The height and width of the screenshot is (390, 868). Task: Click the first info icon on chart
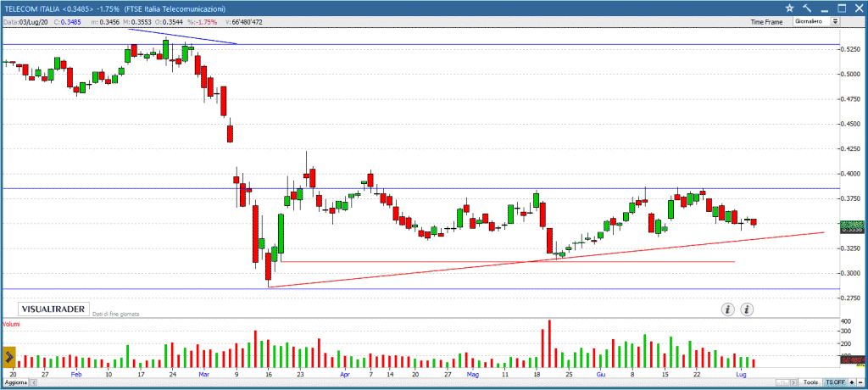click(x=728, y=309)
